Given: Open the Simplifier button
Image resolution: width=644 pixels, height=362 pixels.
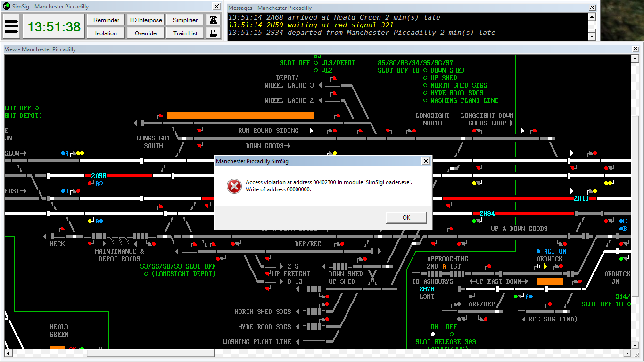Looking at the screenshot, I should (185, 20).
